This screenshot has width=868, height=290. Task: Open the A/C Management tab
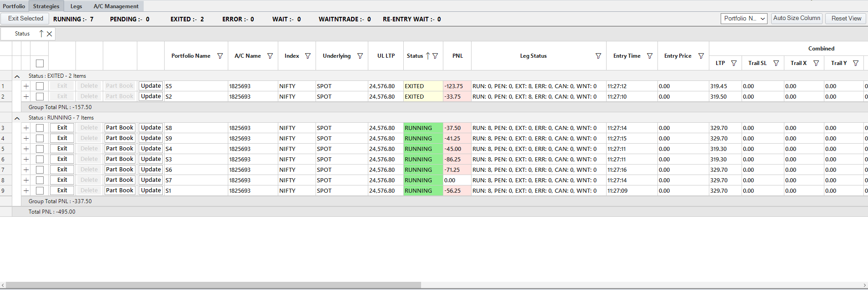(x=116, y=6)
